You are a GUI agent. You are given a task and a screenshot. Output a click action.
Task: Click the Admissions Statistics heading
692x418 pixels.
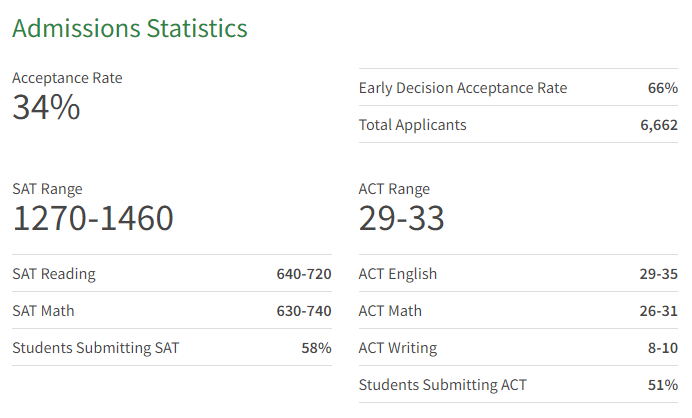pyautogui.click(x=130, y=29)
